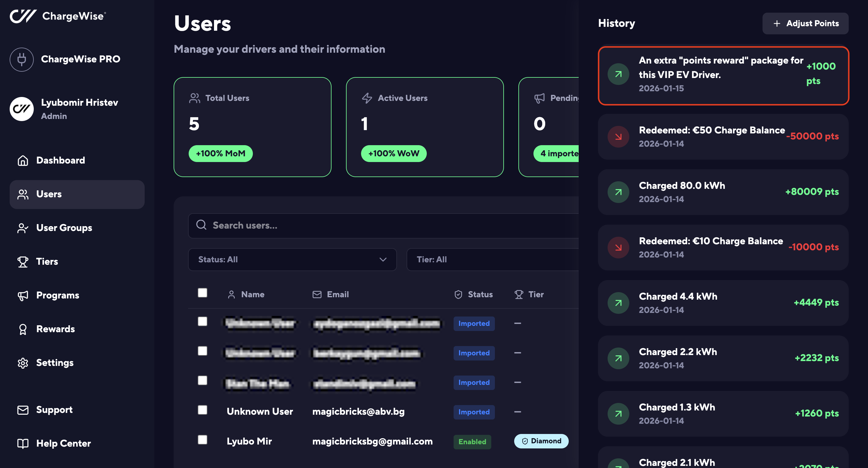
Task: Open the User Groups menu item
Action: click(x=64, y=228)
